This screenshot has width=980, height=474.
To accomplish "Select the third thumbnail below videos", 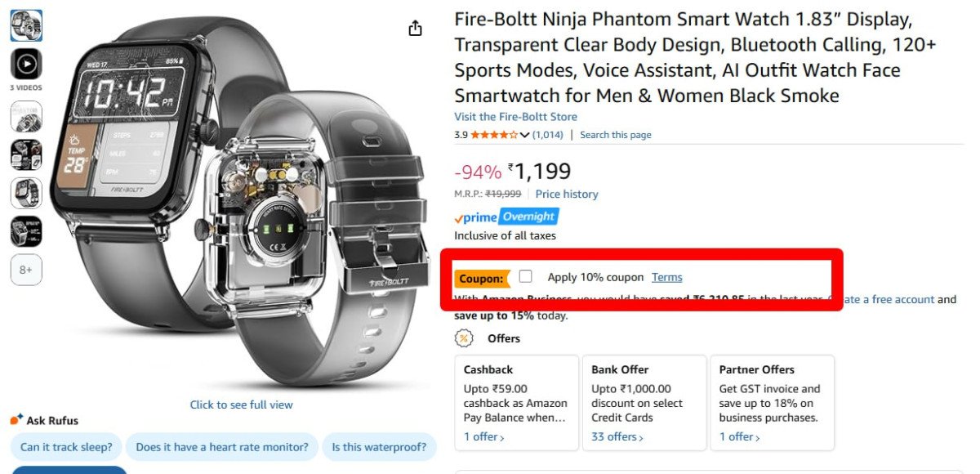I will (26, 193).
